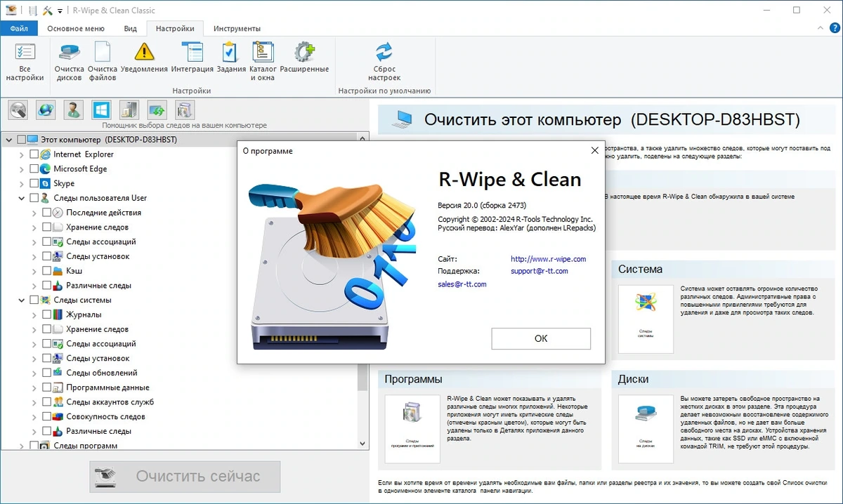Expand the Следы программ node
Screen dimensions: 843x504
coord(22,446)
